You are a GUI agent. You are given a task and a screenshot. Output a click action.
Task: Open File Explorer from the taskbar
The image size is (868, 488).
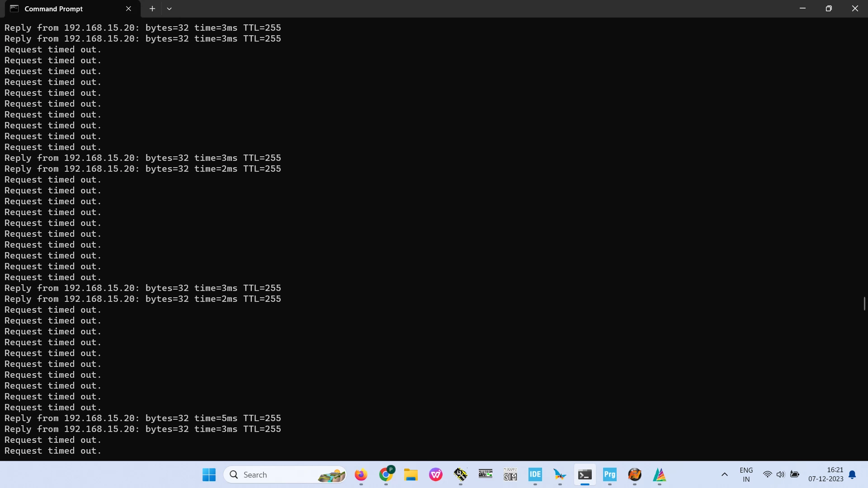[410, 474]
